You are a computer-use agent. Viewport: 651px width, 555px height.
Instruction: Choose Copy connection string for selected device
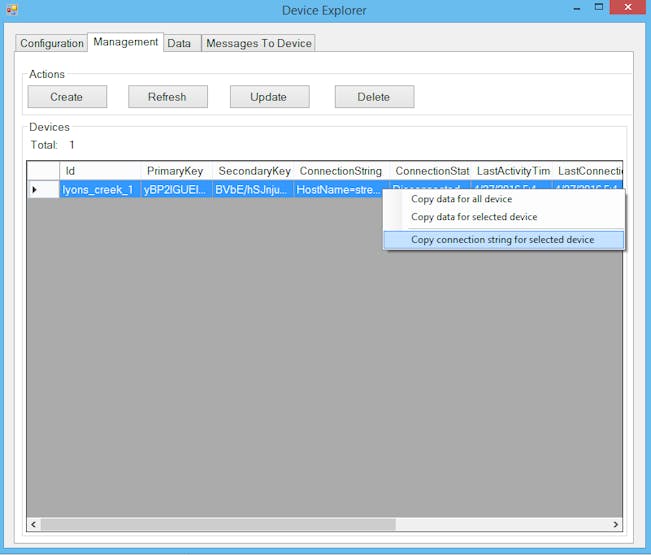click(504, 240)
